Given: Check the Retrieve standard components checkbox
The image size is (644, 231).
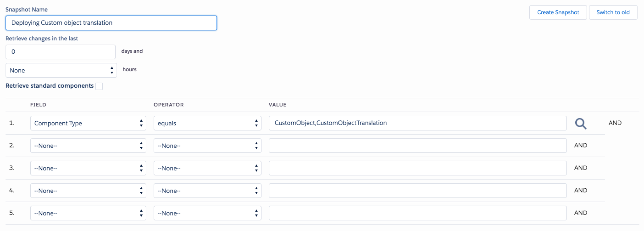Looking at the screenshot, I should [99, 86].
